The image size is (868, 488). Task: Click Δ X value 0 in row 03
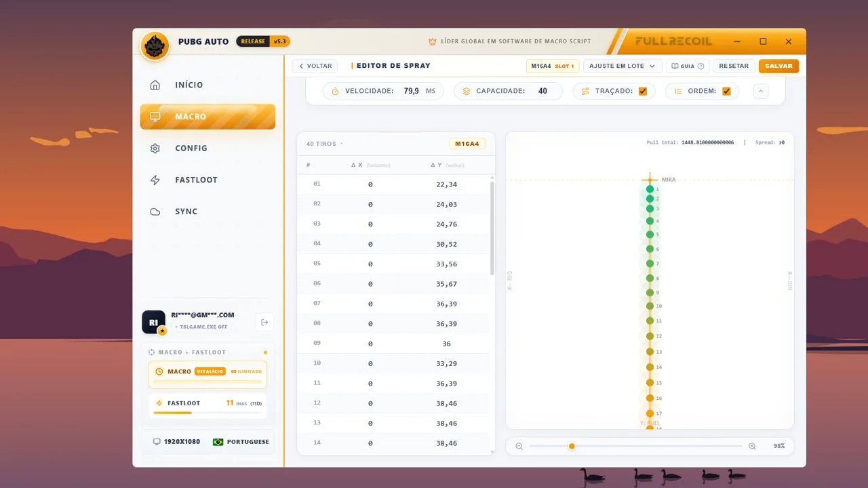coord(370,224)
